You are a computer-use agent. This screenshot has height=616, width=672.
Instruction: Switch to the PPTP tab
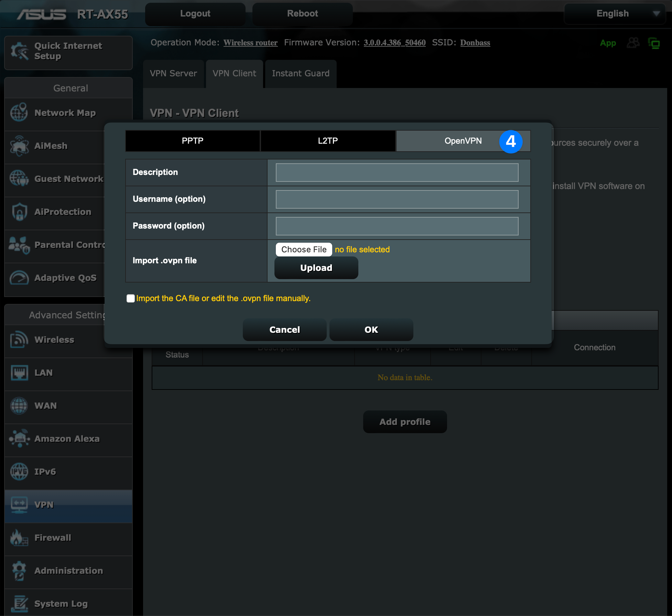point(193,141)
